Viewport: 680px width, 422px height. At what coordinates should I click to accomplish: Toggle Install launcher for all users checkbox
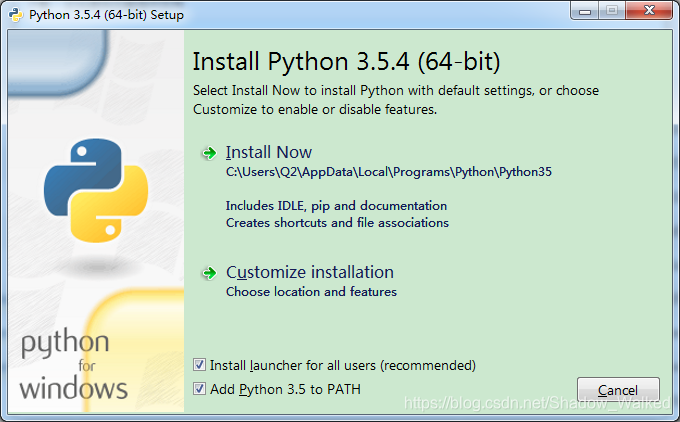[x=199, y=365]
